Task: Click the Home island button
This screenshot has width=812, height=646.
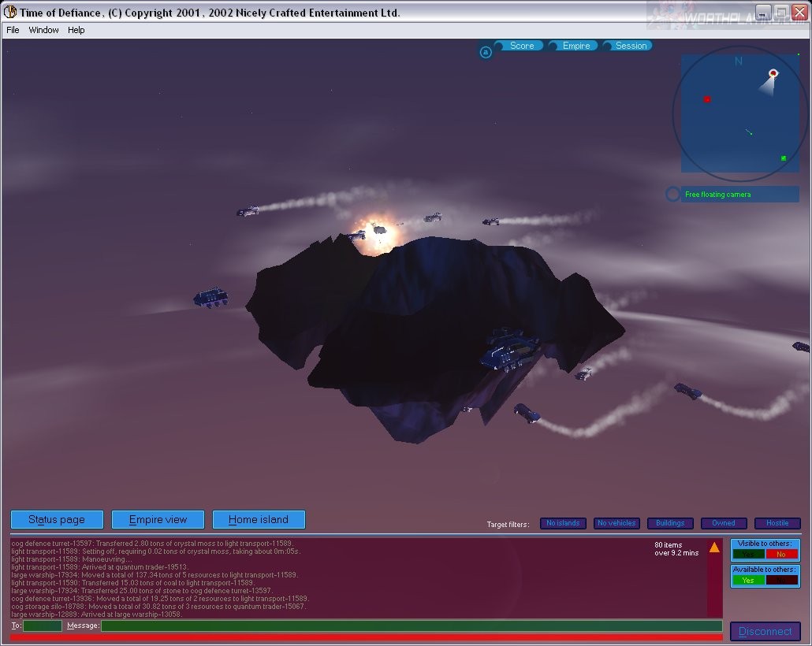Action: point(258,519)
